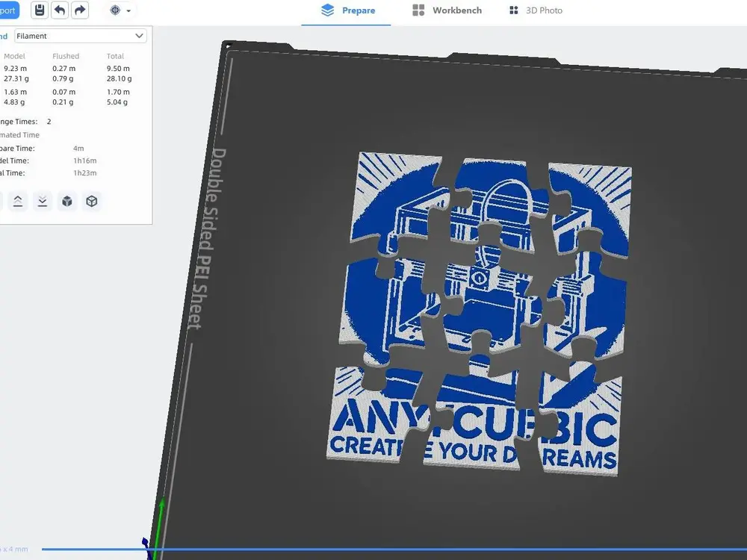The image size is (747, 560).
Task: Click the blue horizontal slider bar below the plate
Action: 394,550
